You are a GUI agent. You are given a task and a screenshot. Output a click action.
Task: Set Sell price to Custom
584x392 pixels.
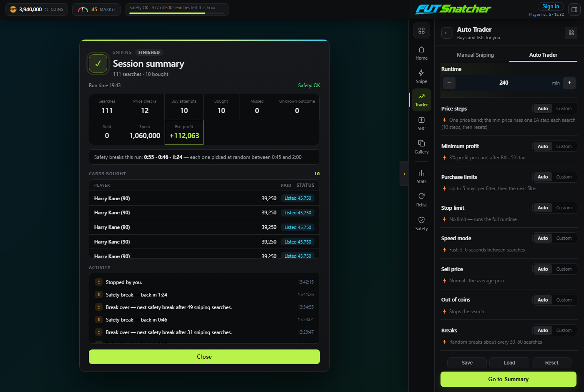coord(564,269)
